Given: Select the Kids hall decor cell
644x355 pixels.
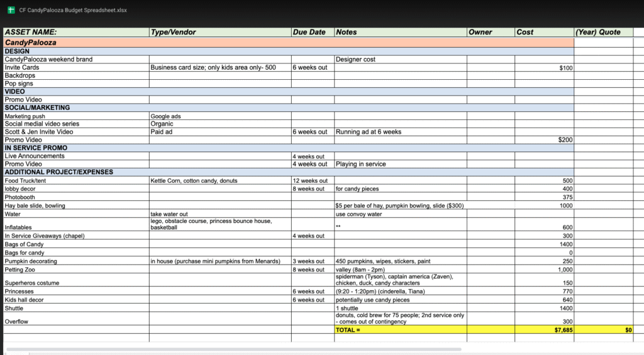Looking at the screenshot, I should point(76,300).
